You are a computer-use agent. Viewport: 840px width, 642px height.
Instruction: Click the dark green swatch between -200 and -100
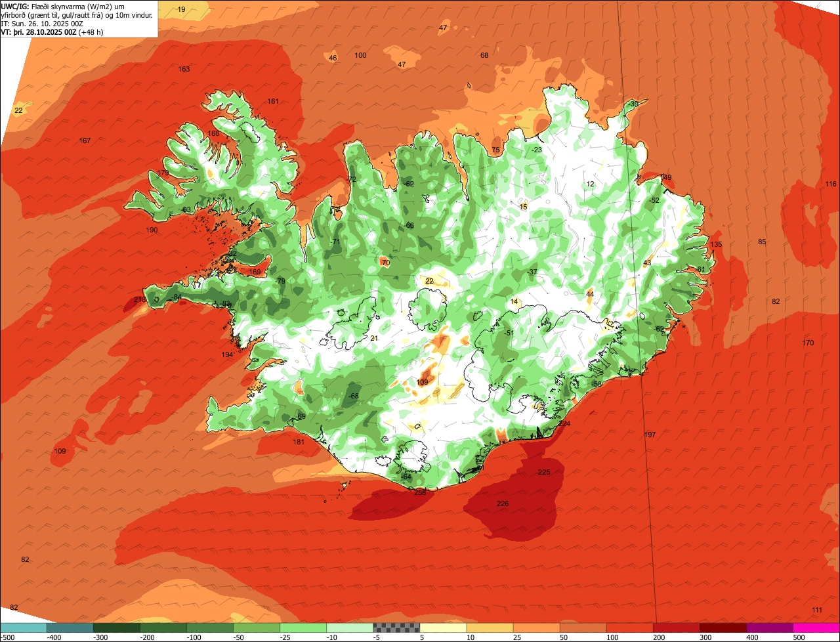coord(163,628)
